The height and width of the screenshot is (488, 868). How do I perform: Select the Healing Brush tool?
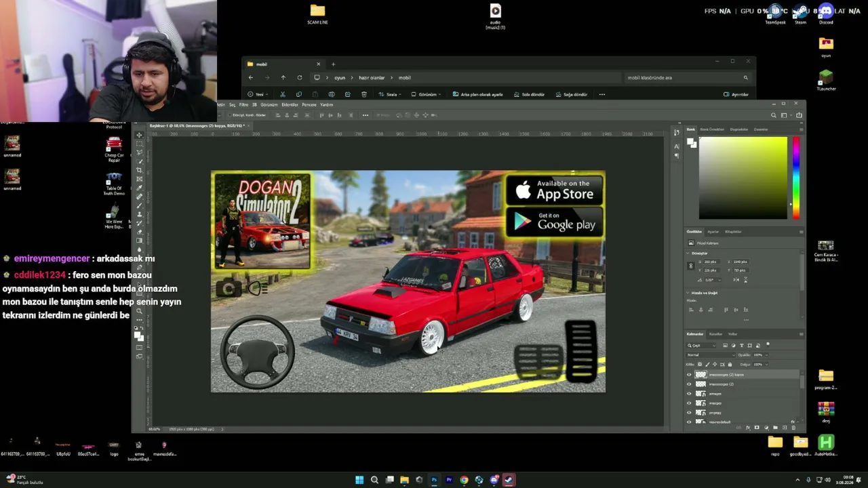click(x=140, y=197)
